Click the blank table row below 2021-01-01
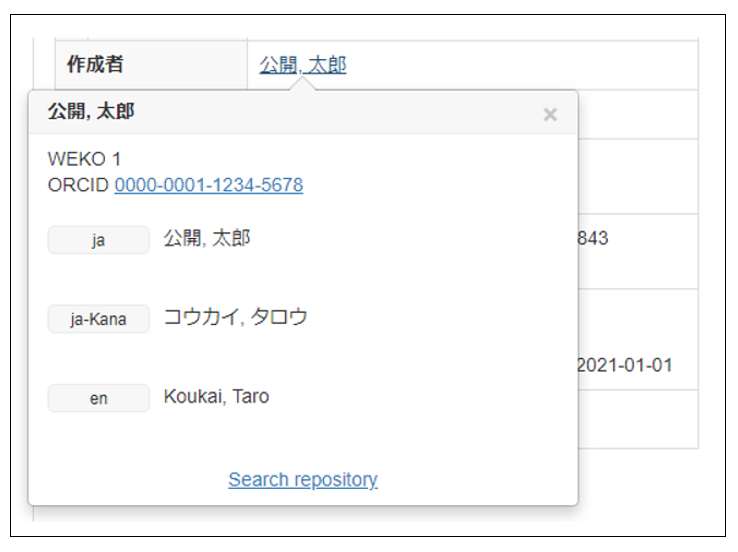Screen dimensions: 738x552 point(637,418)
